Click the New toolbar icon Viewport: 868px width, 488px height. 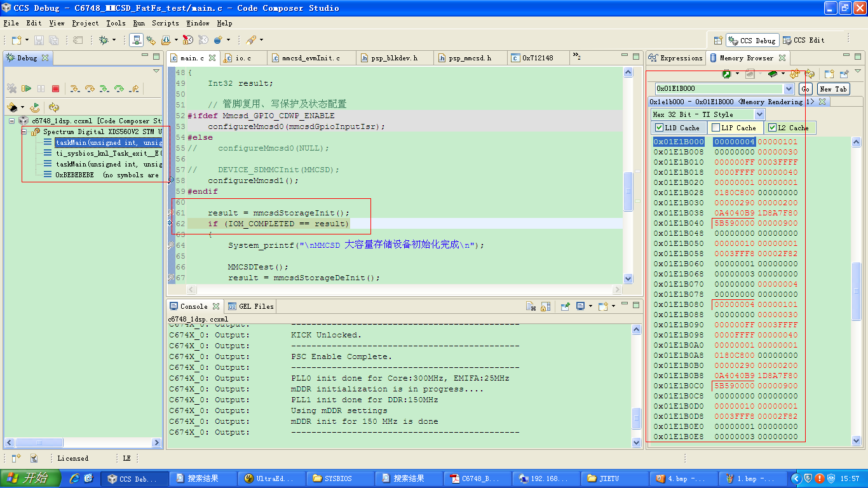click(x=16, y=40)
